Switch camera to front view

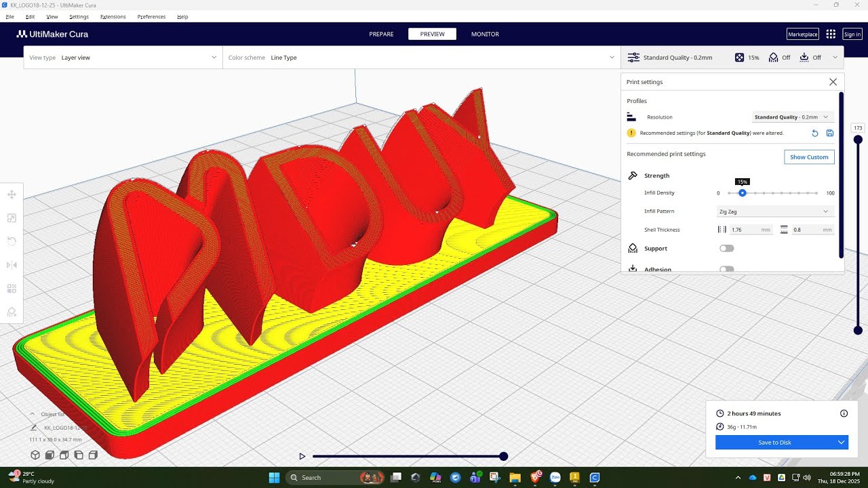point(50,455)
